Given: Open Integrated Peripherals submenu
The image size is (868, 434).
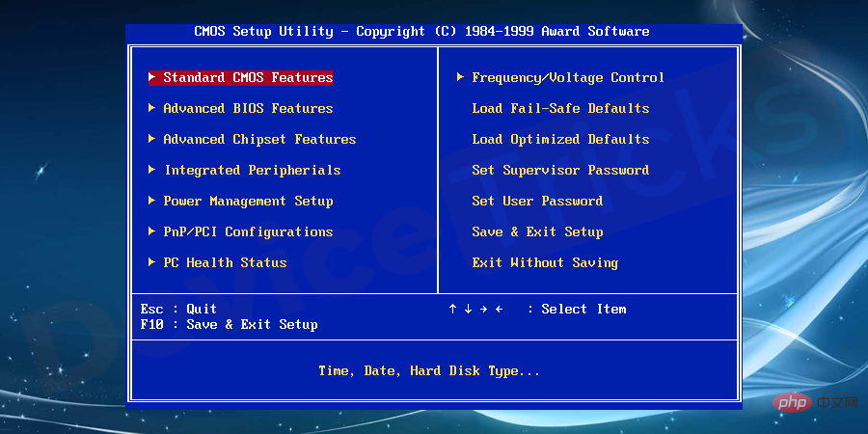Looking at the screenshot, I should tap(253, 171).
